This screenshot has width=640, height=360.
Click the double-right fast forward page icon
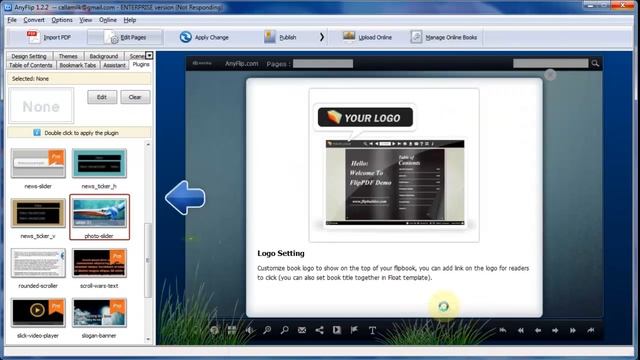(573, 330)
